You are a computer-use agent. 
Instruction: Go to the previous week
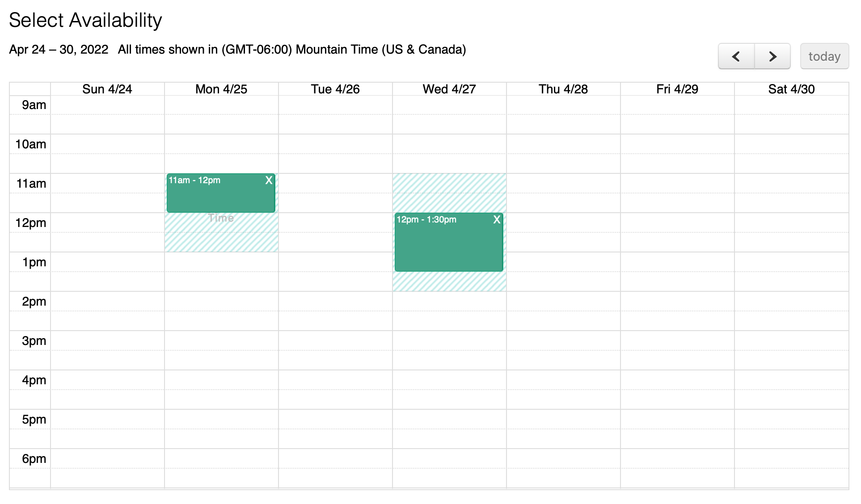736,56
